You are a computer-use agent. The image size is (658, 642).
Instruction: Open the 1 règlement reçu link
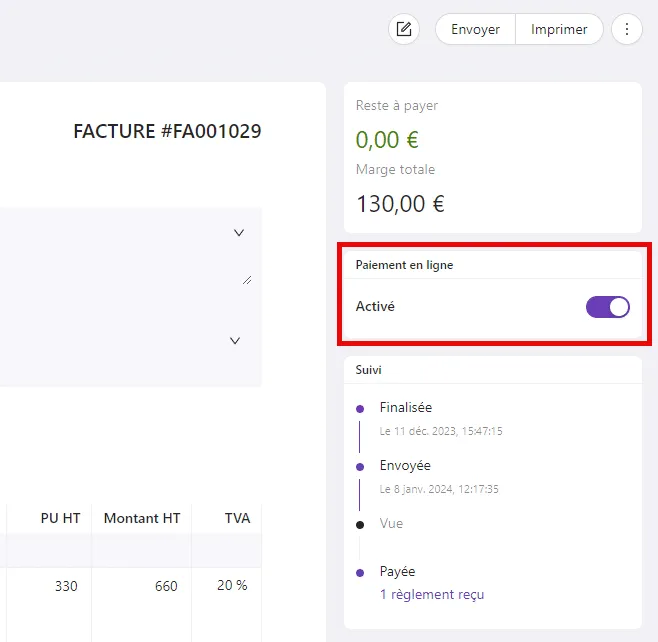point(432,594)
